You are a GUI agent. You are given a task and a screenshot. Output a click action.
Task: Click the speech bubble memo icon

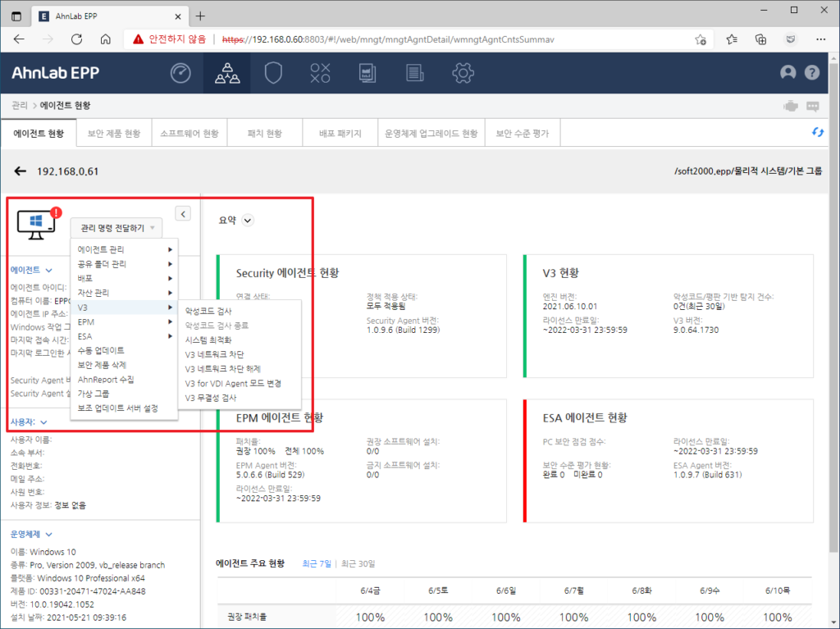813,105
